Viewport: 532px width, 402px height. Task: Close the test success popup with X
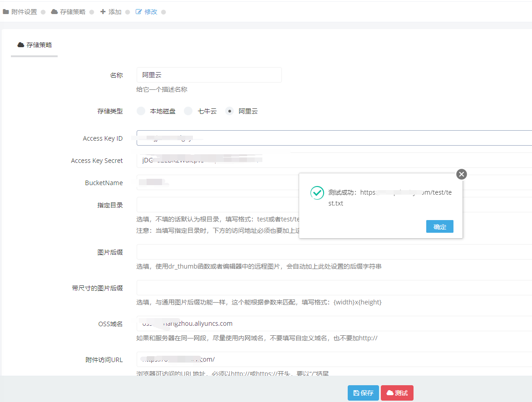click(462, 174)
